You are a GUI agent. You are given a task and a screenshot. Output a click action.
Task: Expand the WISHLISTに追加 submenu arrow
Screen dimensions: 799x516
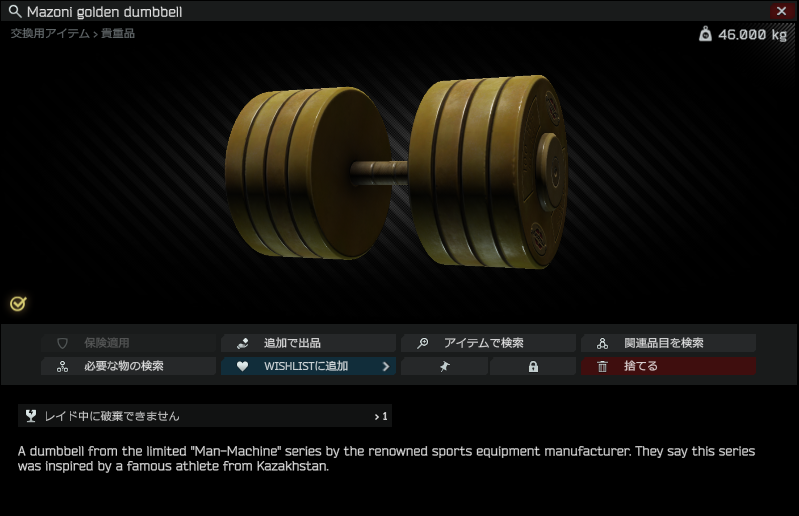click(x=386, y=366)
